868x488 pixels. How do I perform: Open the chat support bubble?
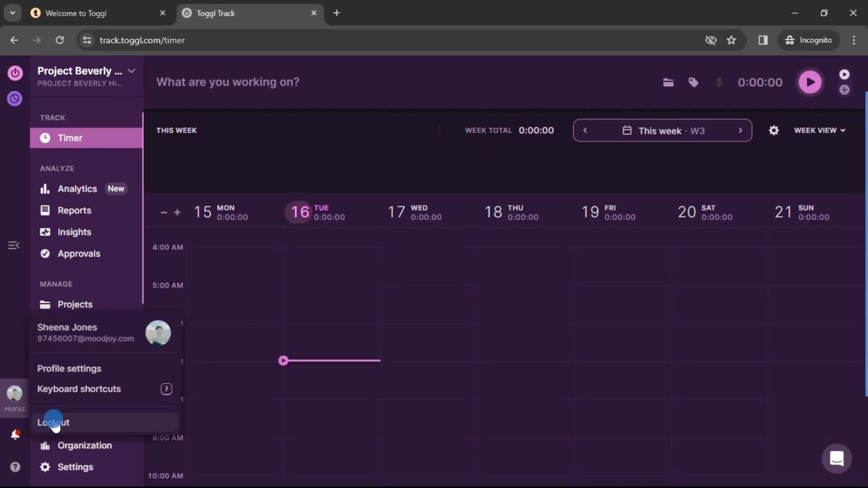click(x=837, y=459)
